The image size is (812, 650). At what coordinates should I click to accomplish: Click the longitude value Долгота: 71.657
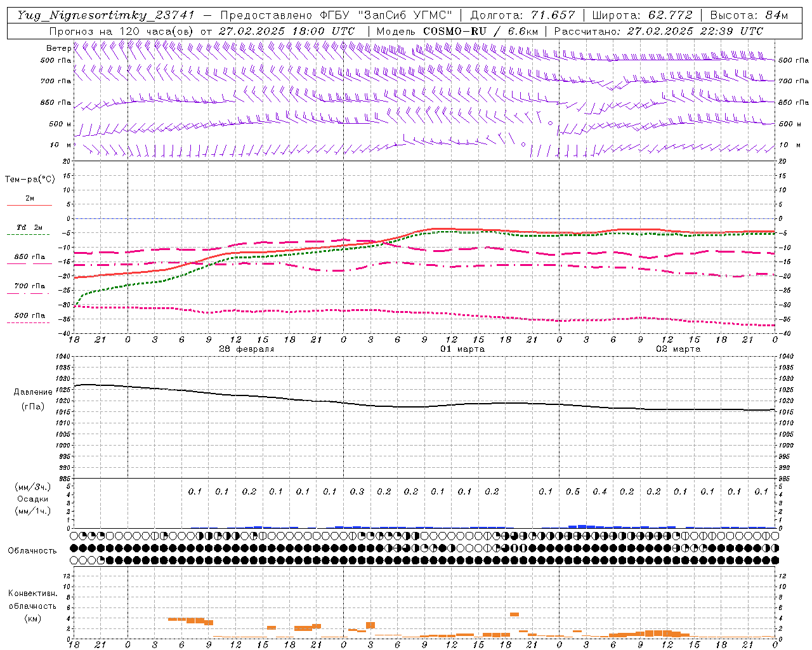point(523,15)
